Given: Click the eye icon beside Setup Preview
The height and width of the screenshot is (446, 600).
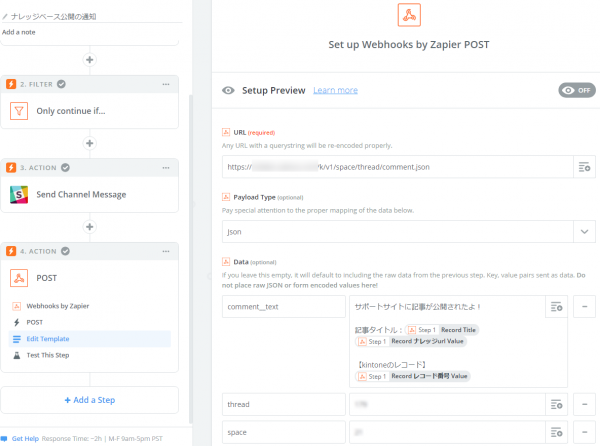Looking at the screenshot, I should pyautogui.click(x=228, y=90).
